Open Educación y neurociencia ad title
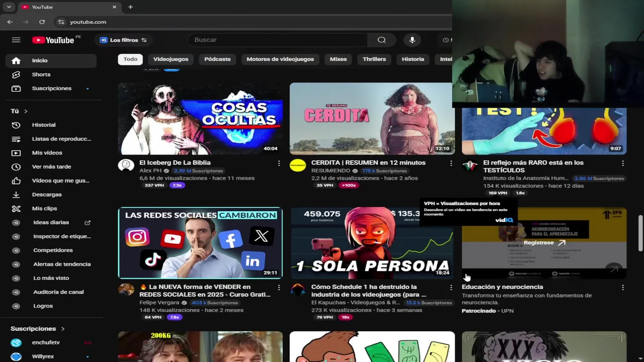The width and height of the screenshot is (644, 362). click(x=502, y=287)
